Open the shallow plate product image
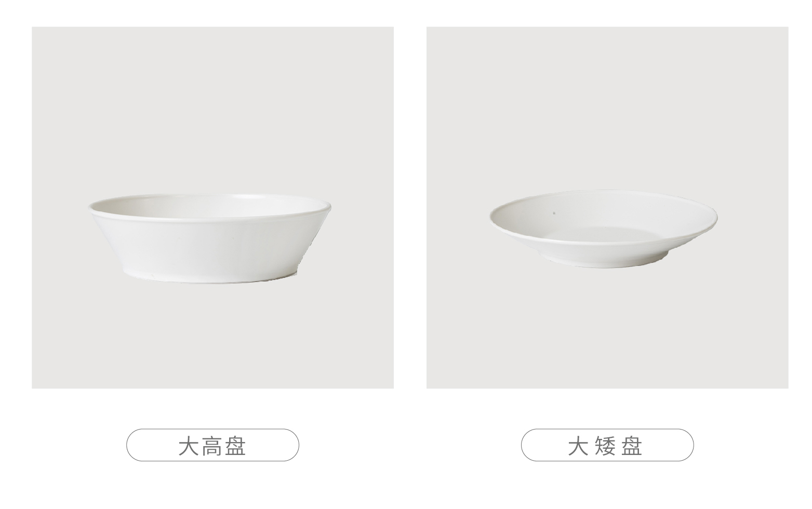The width and height of the screenshot is (812, 509). click(607, 208)
